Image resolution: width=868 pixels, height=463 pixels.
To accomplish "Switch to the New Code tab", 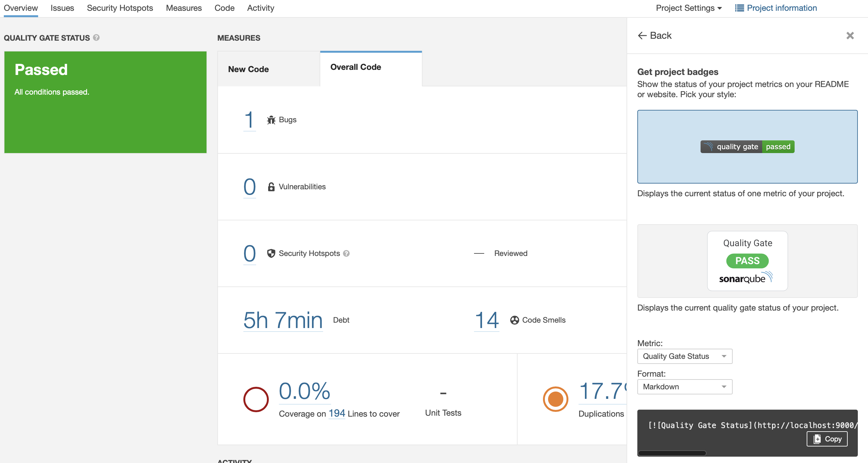I will pyautogui.click(x=268, y=69).
